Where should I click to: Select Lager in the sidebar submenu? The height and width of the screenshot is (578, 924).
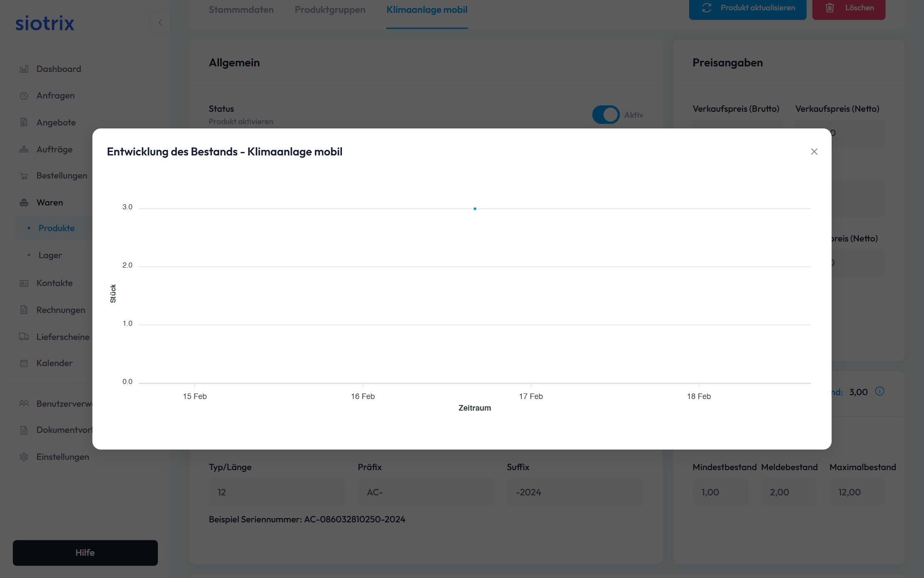(x=50, y=255)
